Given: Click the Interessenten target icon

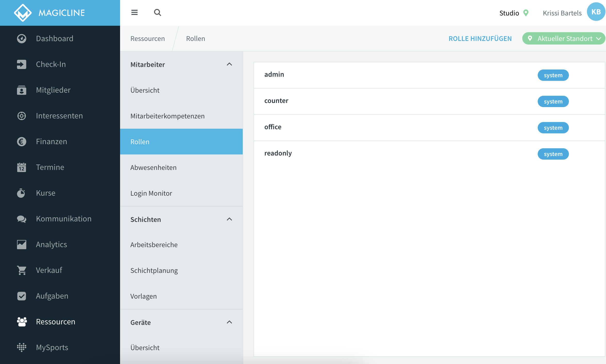Looking at the screenshot, I should pos(22,116).
